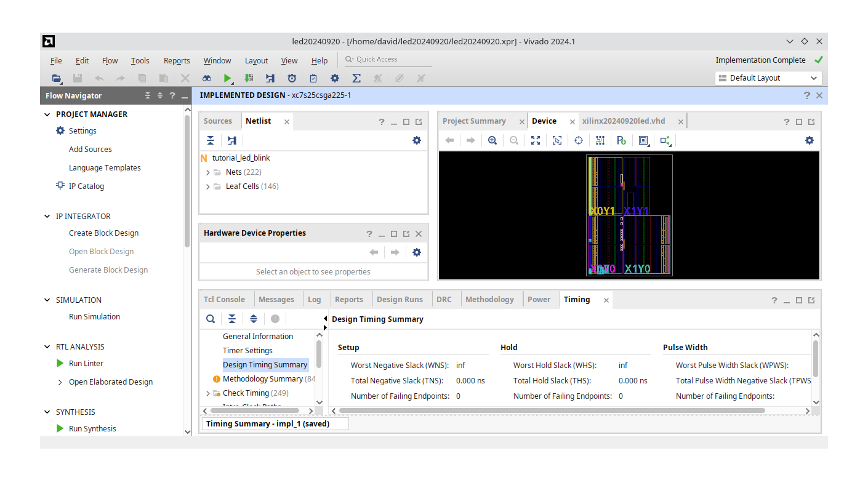Expand the Nets folder in Netlist
This screenshot has height=496, width=868.
pyautogui.click(x=208, y=172)
